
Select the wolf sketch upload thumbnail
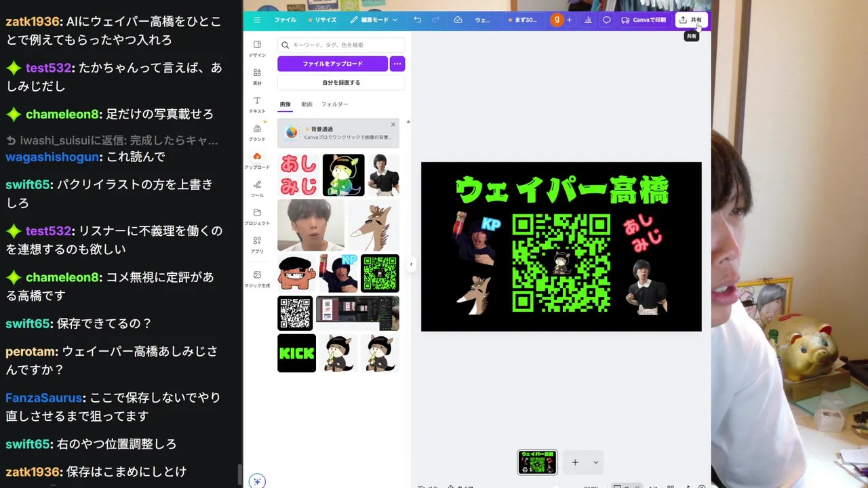(x=374, y=225)
